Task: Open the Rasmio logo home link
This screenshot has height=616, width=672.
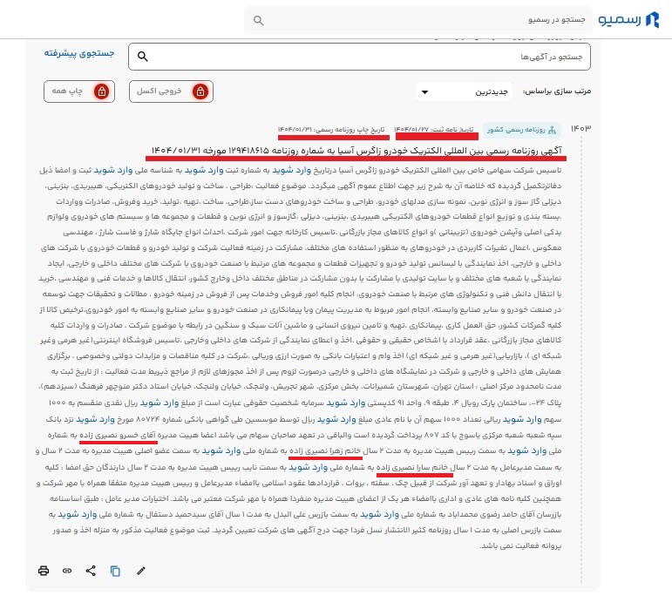Action: (628, 20)
